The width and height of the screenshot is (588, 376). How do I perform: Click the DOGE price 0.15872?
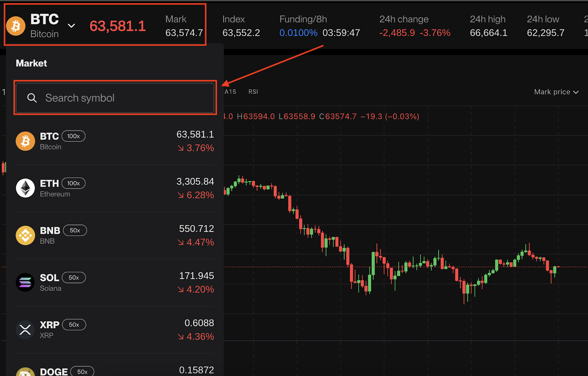click(197, 370)
